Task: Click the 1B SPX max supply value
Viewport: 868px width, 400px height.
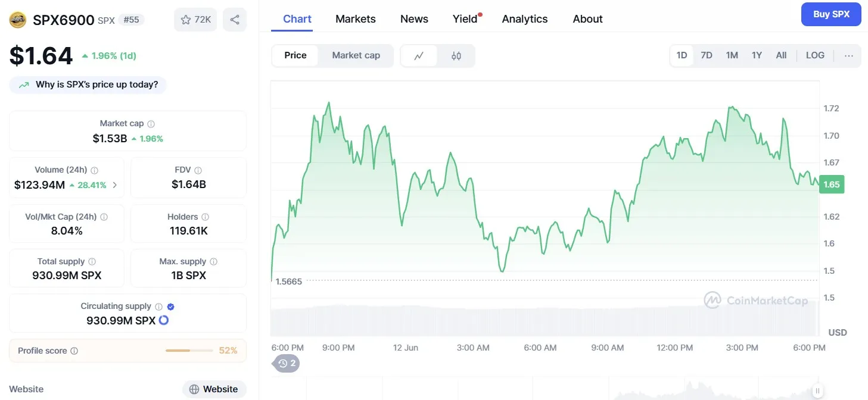Action: tap(189, 276)
